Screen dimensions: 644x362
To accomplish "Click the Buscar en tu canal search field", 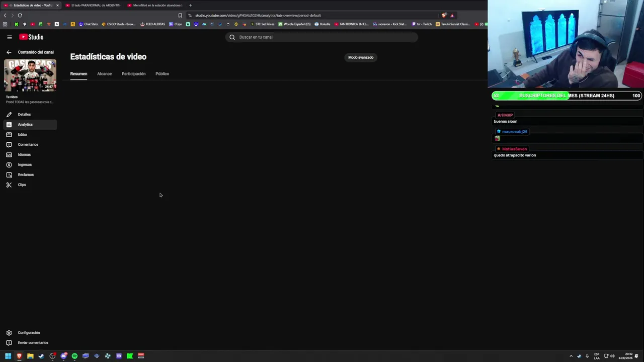I will [321, 37].
